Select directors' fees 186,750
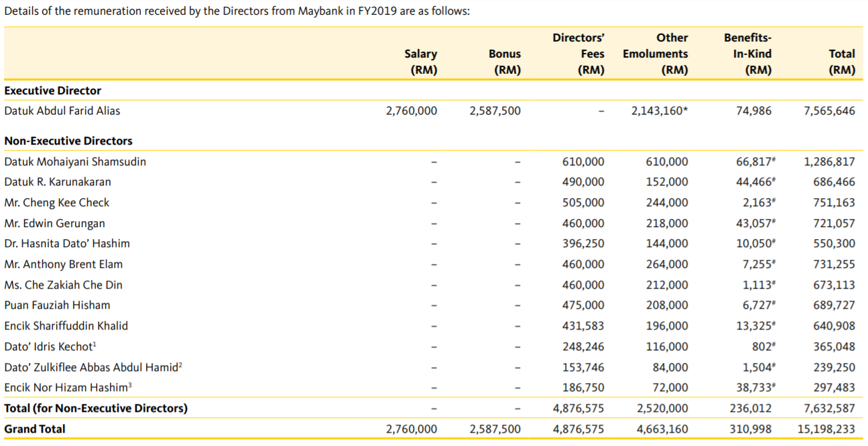This screenshot has width=868, height=446. [x=583, y=387]
